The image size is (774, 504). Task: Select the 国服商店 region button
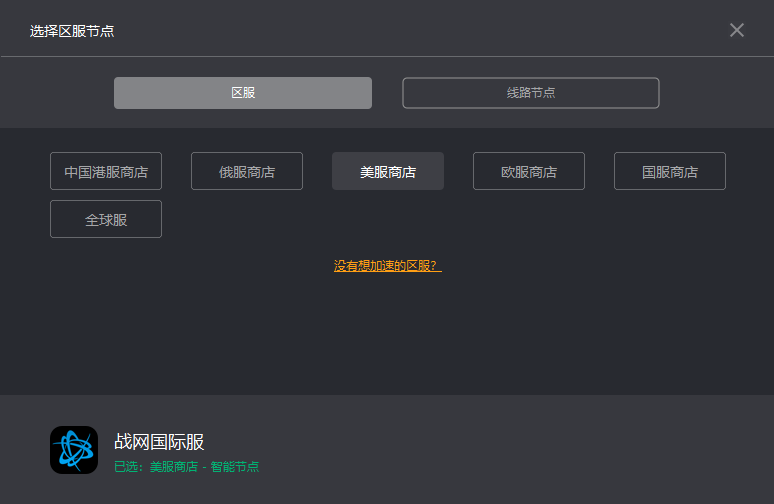coord(670,171)
